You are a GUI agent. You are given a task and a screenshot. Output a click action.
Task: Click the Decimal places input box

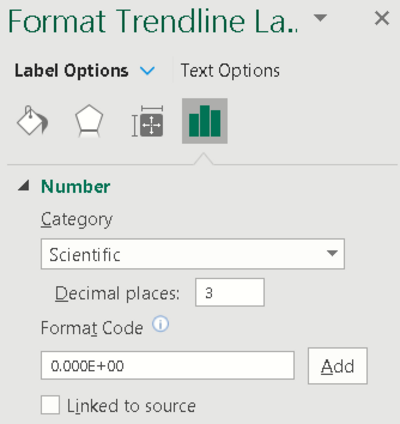coord(230,292)
